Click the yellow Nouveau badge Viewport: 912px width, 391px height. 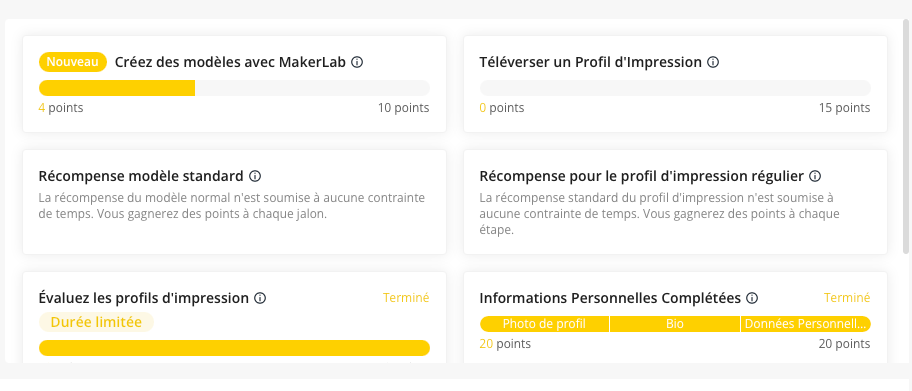73,62
